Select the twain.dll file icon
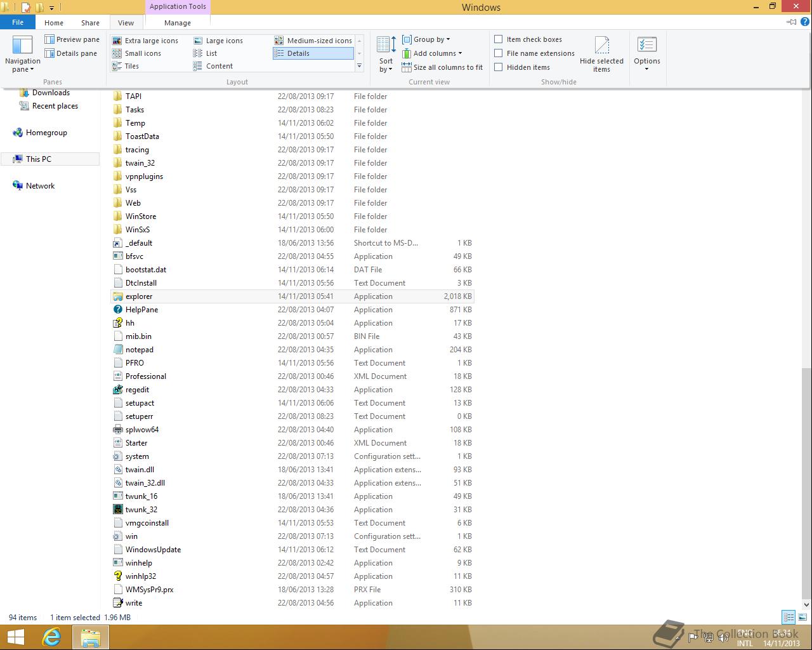The height and width of the screenshot is (650, 812). (x=117, y=470)
